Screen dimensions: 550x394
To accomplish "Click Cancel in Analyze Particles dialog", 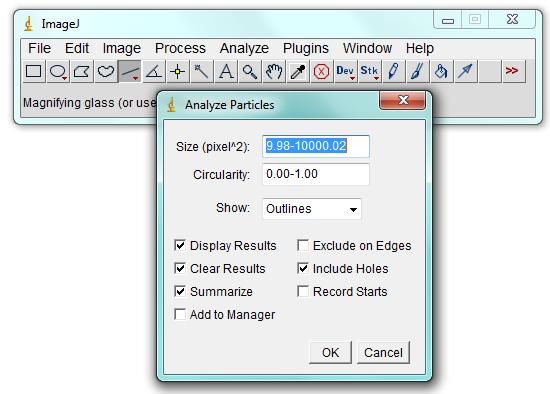I will (x=383, y=352).
